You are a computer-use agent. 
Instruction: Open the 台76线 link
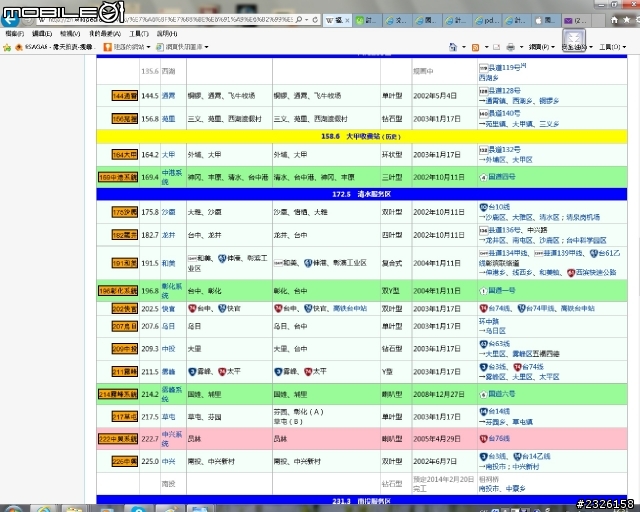coord(499,439)
